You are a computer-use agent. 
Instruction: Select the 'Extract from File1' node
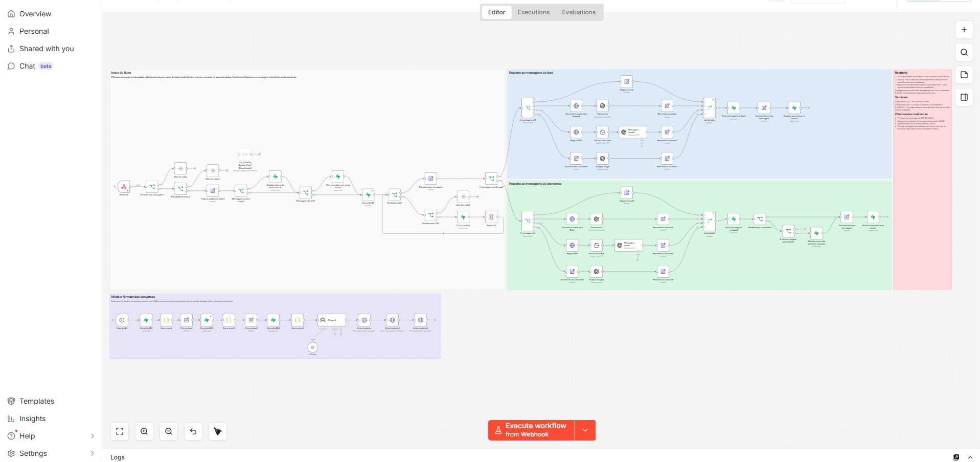(602, 132)
